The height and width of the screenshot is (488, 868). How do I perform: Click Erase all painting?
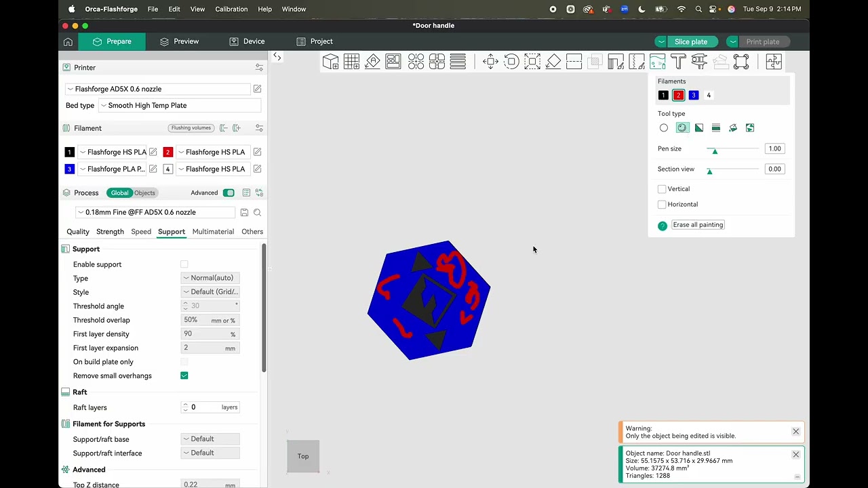pyautogui.click(x=698, y=225)
